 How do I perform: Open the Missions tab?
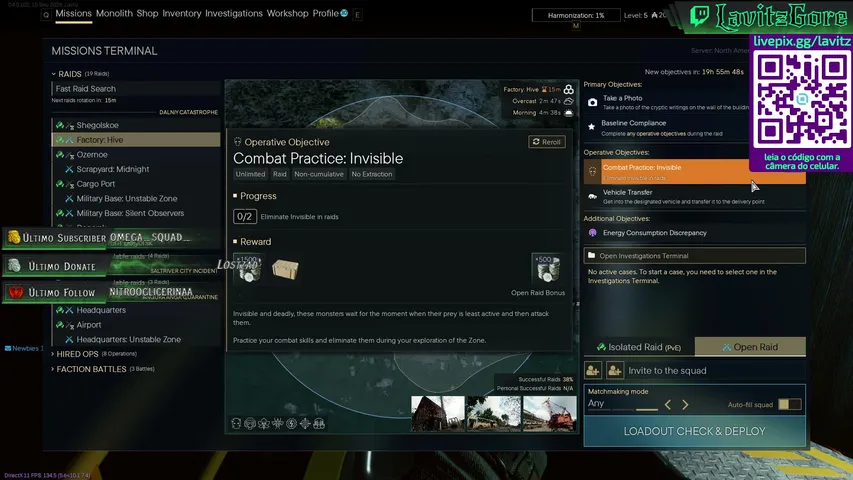pos(73,14)
